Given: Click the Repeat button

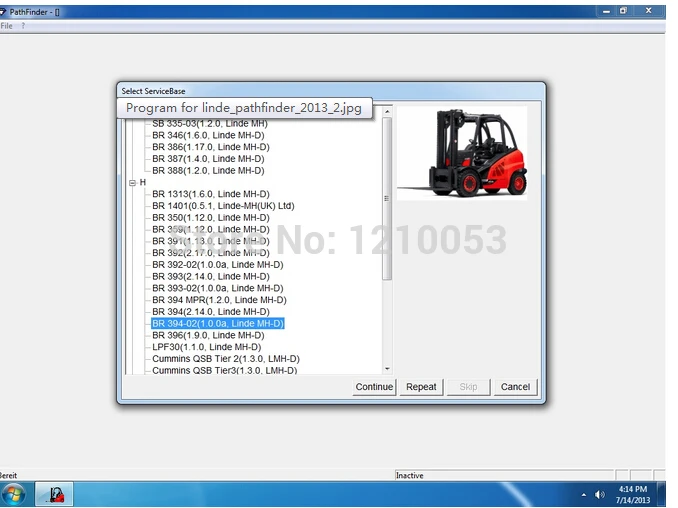Looking at the screenshot, I should click(x=421, y=387).
